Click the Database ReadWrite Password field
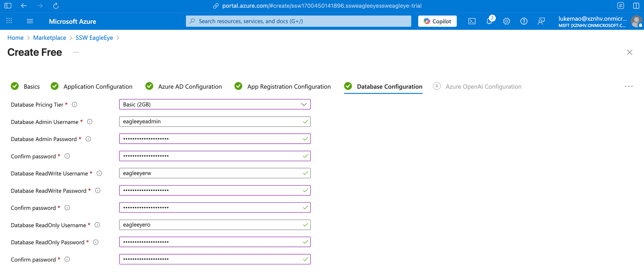This screenshot has width=644, height=273. [215, 190]
